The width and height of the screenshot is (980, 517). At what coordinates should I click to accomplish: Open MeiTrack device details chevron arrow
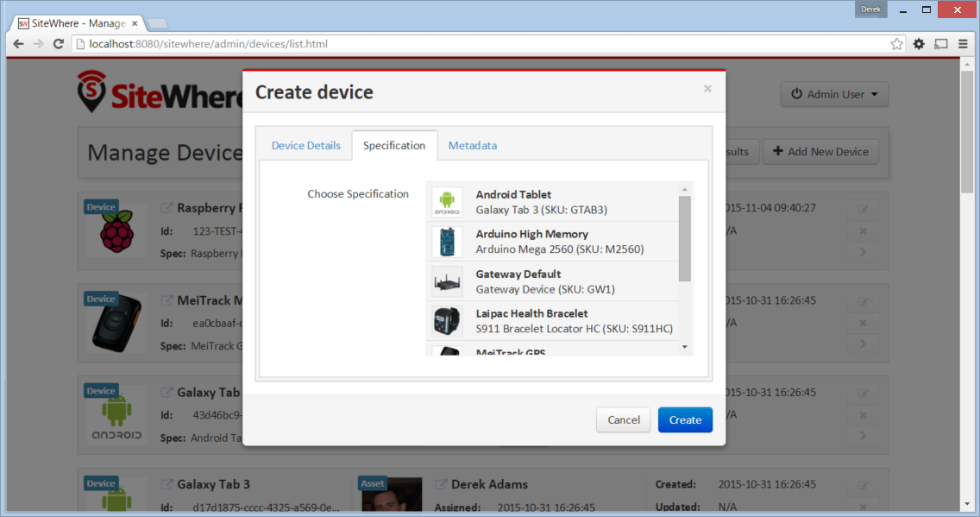pyautogui.click(x=864, y=344)
